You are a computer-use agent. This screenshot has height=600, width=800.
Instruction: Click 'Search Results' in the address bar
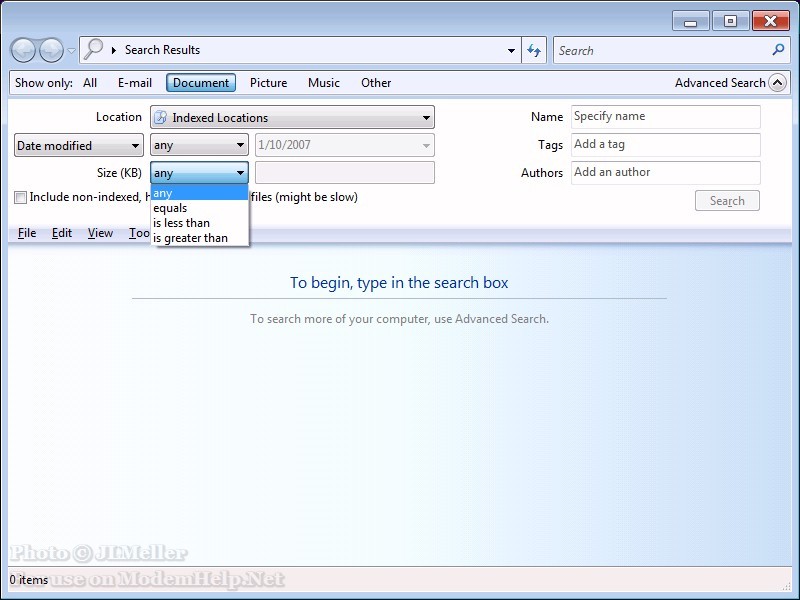coord(162,50)
